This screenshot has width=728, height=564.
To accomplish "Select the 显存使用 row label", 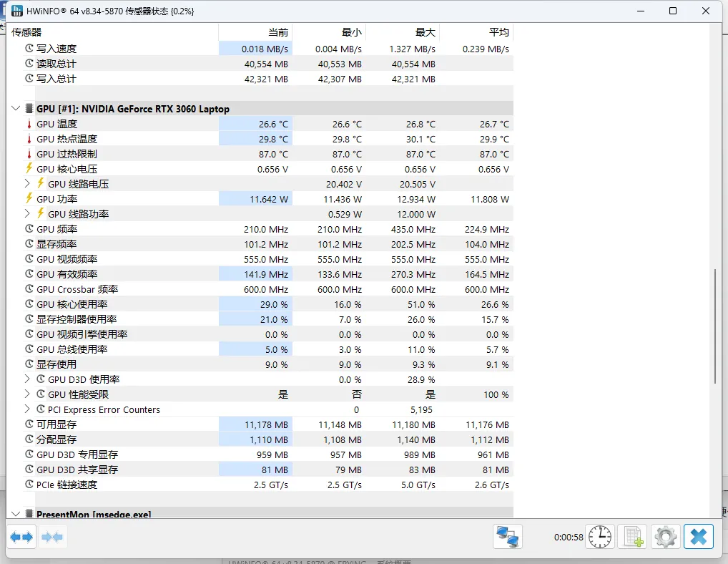I will 56,365.
